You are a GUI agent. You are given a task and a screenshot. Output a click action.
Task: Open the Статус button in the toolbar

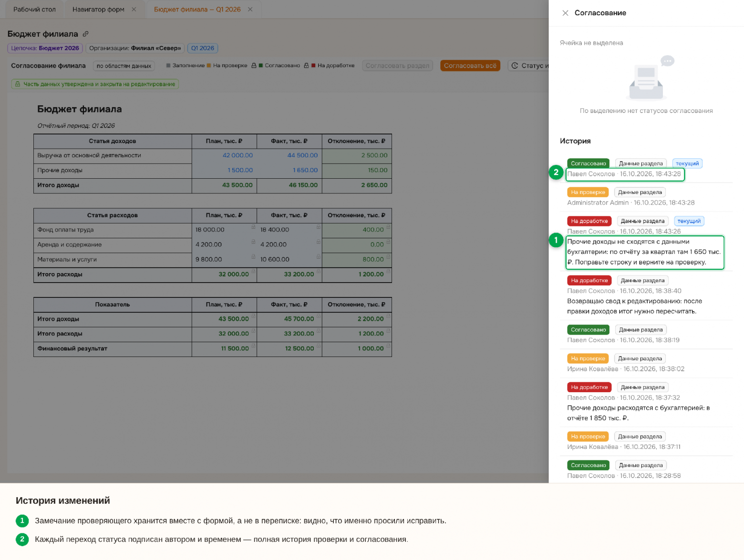(528, 66)
